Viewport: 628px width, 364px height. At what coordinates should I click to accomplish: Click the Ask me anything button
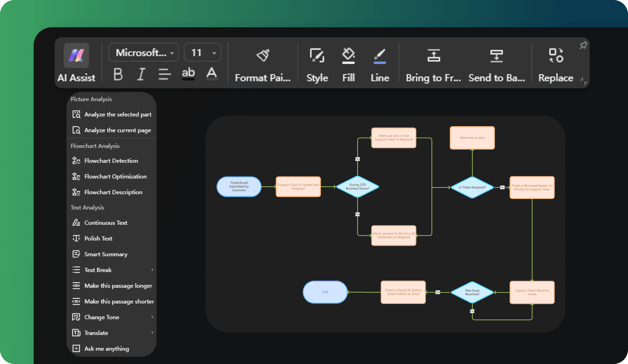(106, 348)
